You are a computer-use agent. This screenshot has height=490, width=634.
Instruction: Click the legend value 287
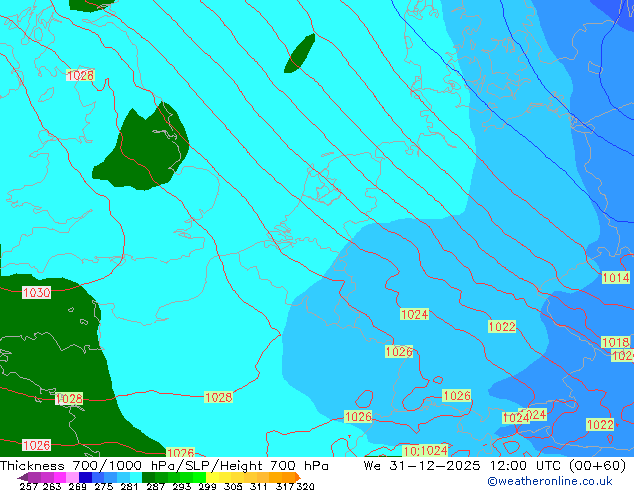[x=156, y=486]
